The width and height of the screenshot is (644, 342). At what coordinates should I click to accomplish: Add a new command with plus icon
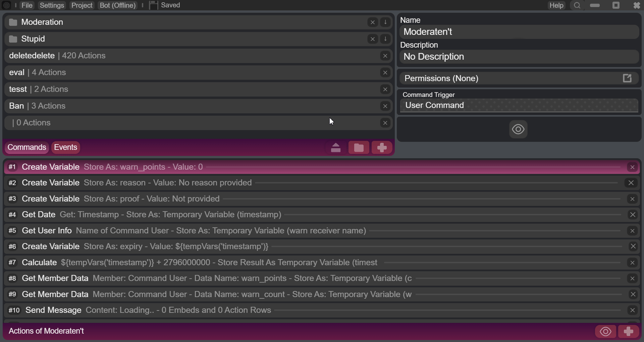pyautogui.click(x=382, y=148)
